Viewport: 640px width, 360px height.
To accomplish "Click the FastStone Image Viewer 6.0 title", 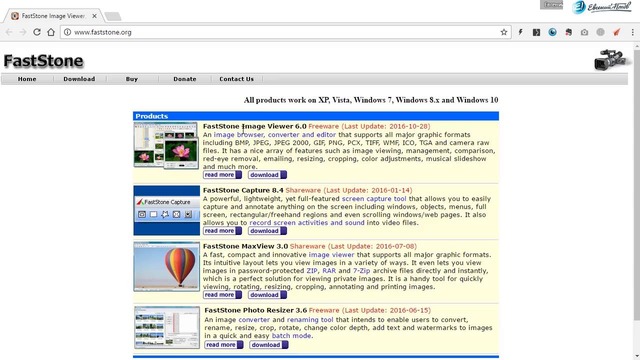I will (254, 127).
